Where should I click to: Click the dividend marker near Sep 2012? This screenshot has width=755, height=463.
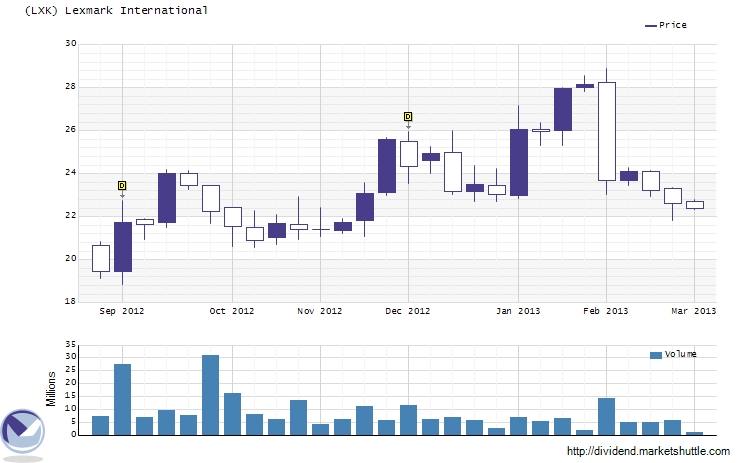122,186
